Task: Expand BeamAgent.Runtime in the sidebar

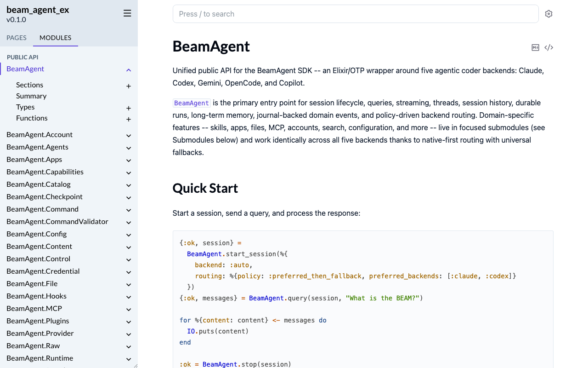Action: 129,359
